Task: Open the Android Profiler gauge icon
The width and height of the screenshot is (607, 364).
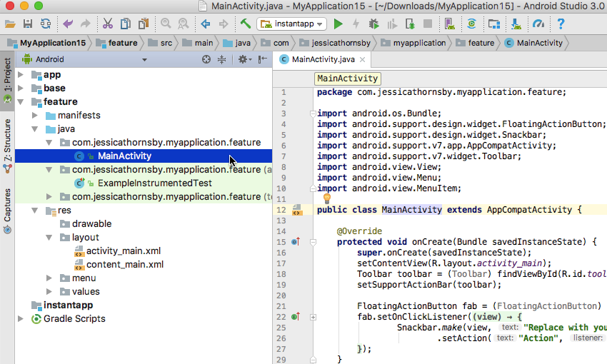Action: 538,24
